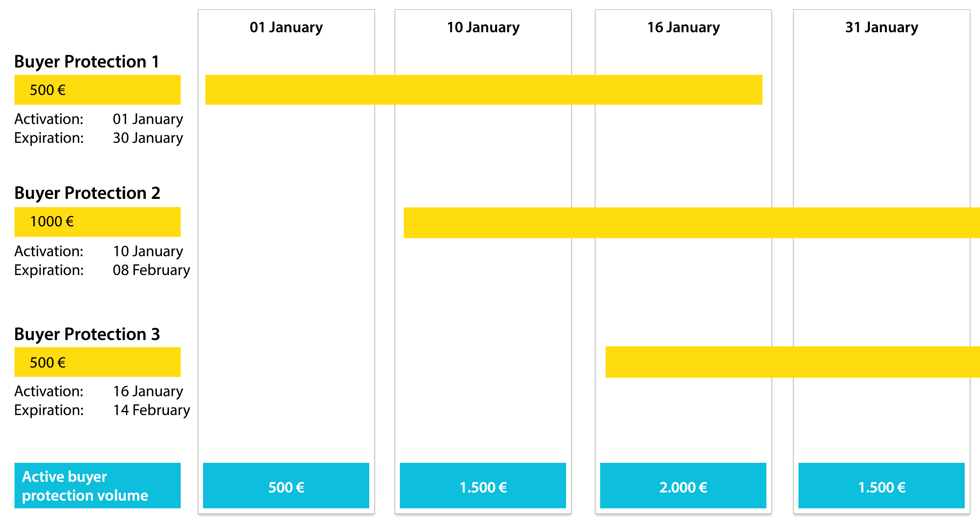
Task: Click the Buyer Protection 1 heading
Action: tap(87, 62)
